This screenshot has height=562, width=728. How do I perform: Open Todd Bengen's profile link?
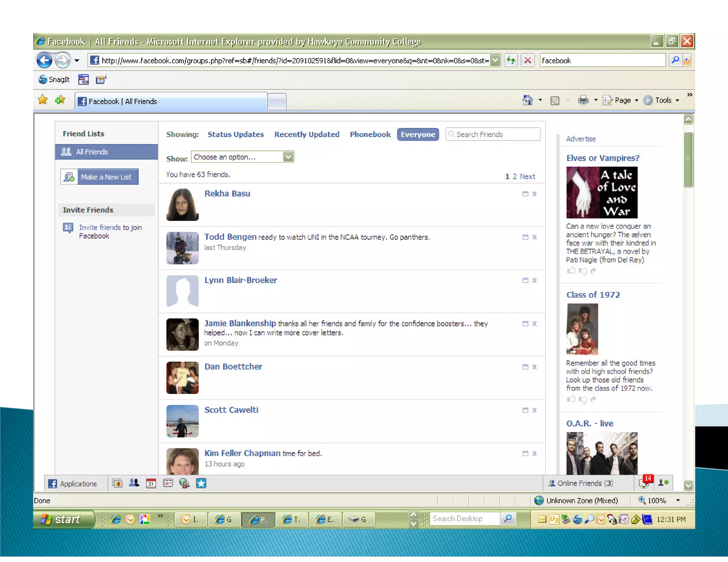tap(230, 237)
